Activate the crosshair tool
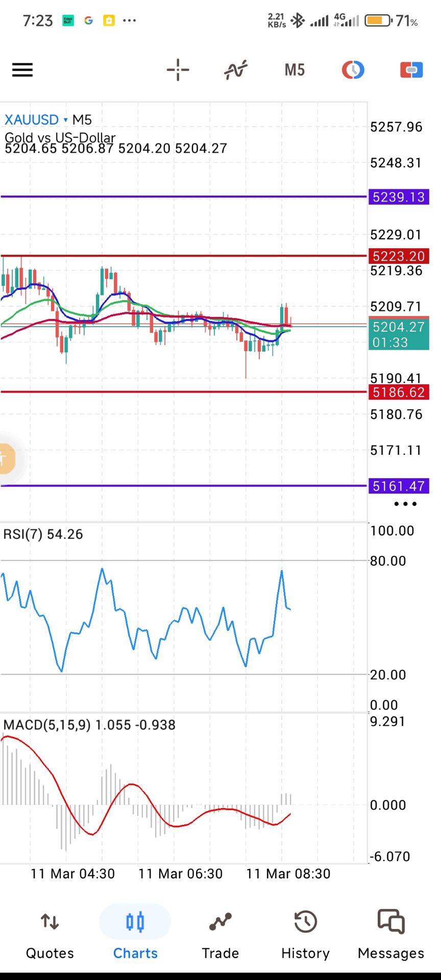 coord(178,70)
